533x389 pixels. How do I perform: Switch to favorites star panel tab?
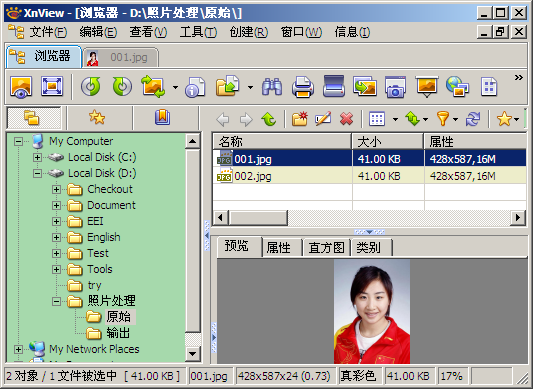[x=97, y=118]
